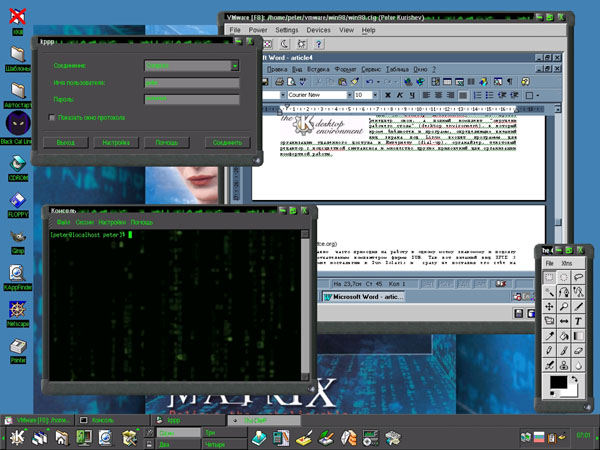
Task: Select the bucket fill tool
Action: [x=564, y=336]
